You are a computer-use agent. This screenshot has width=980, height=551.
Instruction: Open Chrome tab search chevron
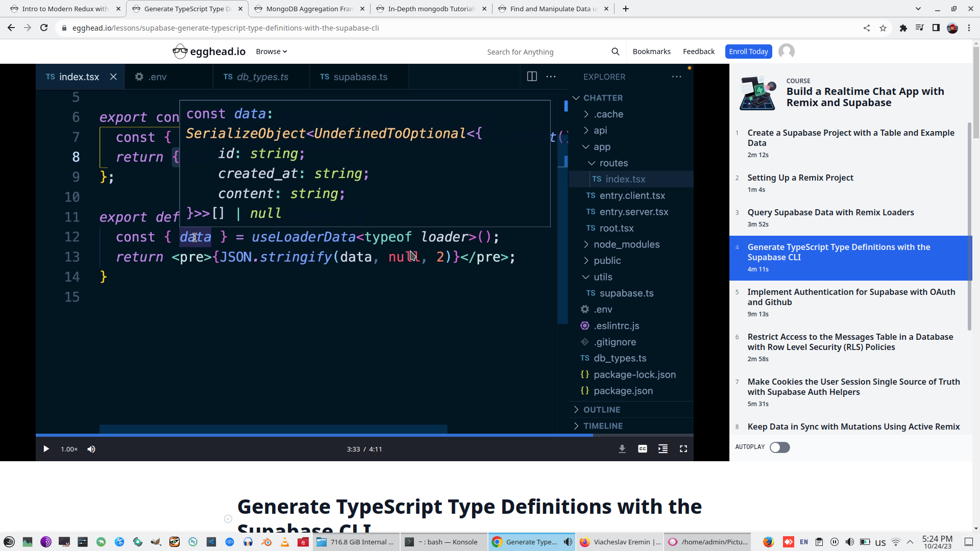pyautogui.click(x=918, y=9)
